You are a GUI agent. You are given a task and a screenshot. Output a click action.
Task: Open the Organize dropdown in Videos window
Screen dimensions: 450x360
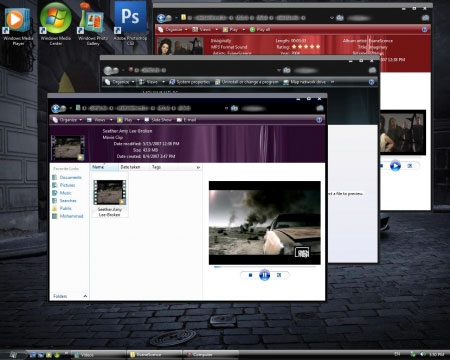tap(68, 120)
